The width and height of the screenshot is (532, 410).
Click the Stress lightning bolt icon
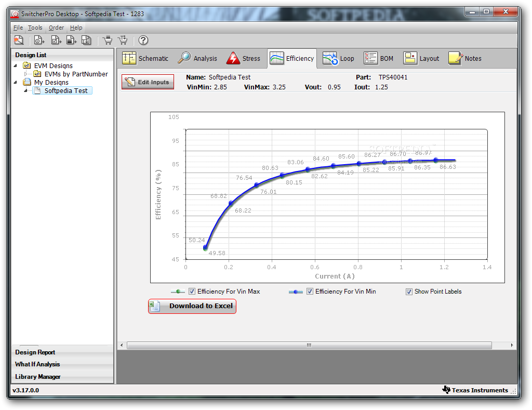(x=233, y=58)
